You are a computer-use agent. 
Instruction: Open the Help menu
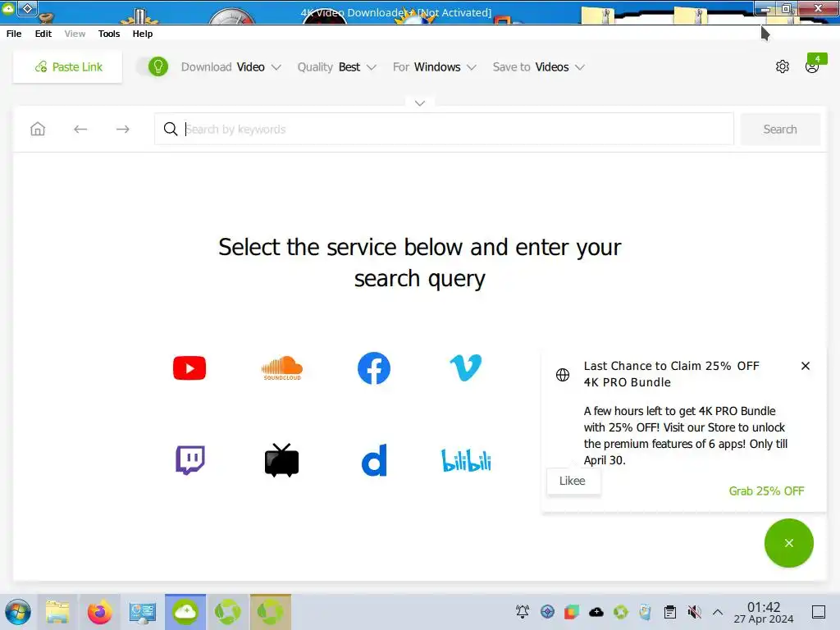[x=143, y=33]
